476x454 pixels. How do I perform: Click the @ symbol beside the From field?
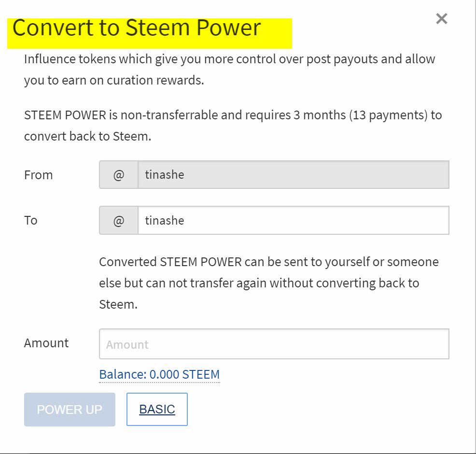tap(119, 175)
